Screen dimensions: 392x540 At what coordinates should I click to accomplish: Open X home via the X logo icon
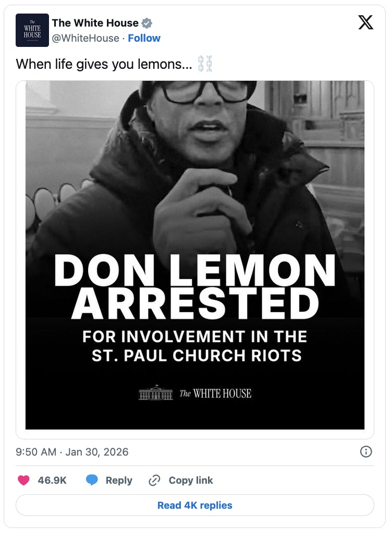coord(366,22)
